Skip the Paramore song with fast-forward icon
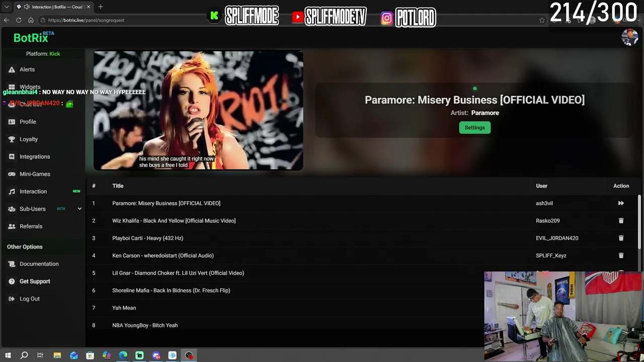This screenshot has height=362, width=644. (x=621, y=203)
